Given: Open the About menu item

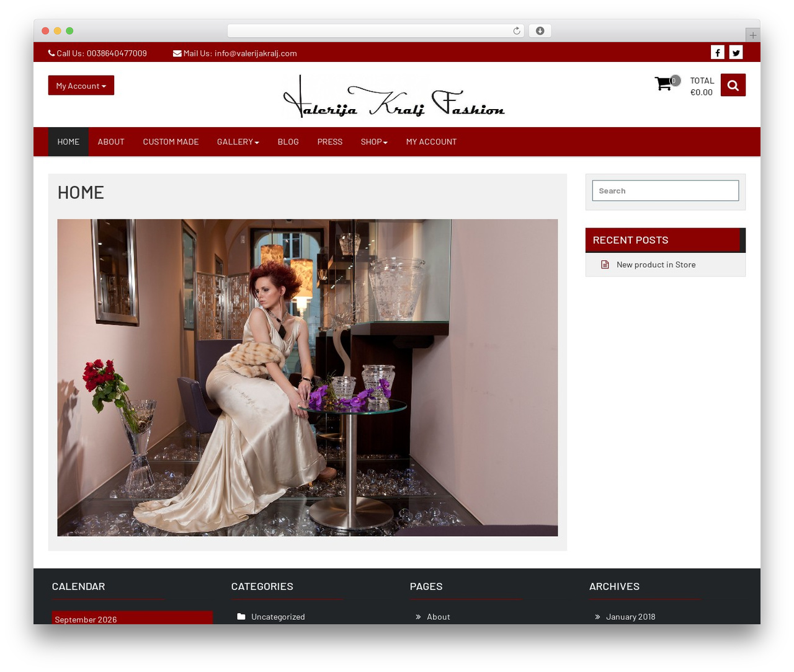Looking at the screenshot, I should pyautogui.click(x=111, y=142).
